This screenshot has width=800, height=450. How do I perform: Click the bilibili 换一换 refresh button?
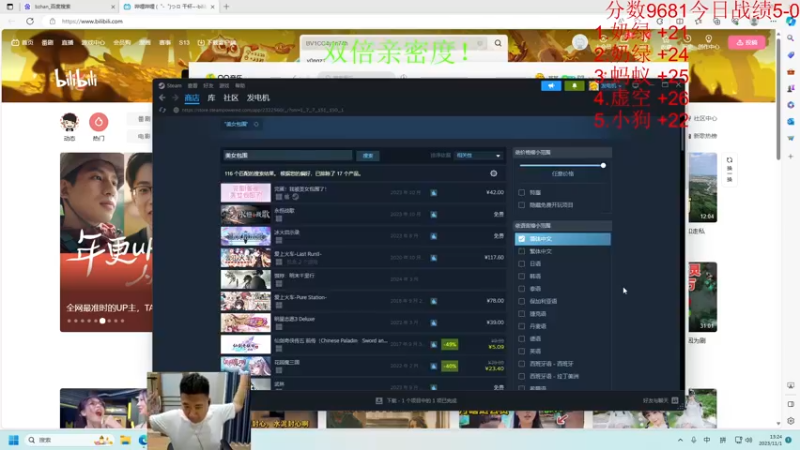730,169
